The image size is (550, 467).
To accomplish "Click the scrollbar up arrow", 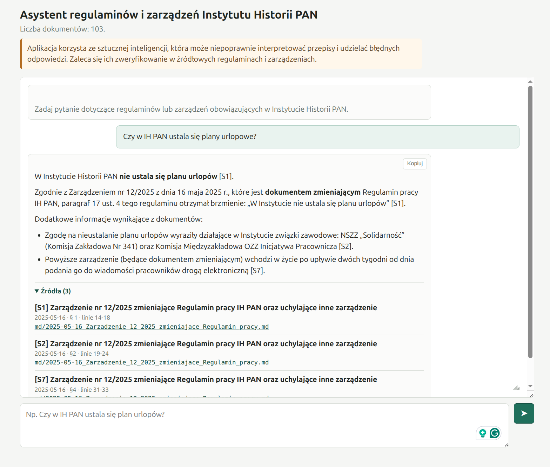I will coord(530,82).
